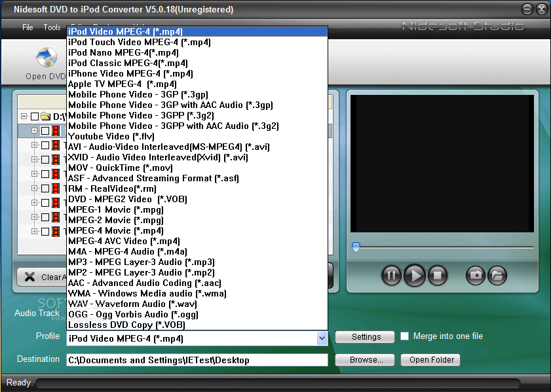Choose MPEG-4 AVC Video profile
Viewport: 551px width, 392px height.
pos(197,241)
